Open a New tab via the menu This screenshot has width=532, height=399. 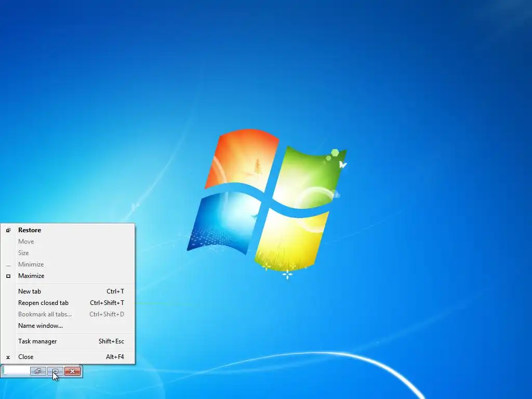pyautogui.click(x=68, y=291)
